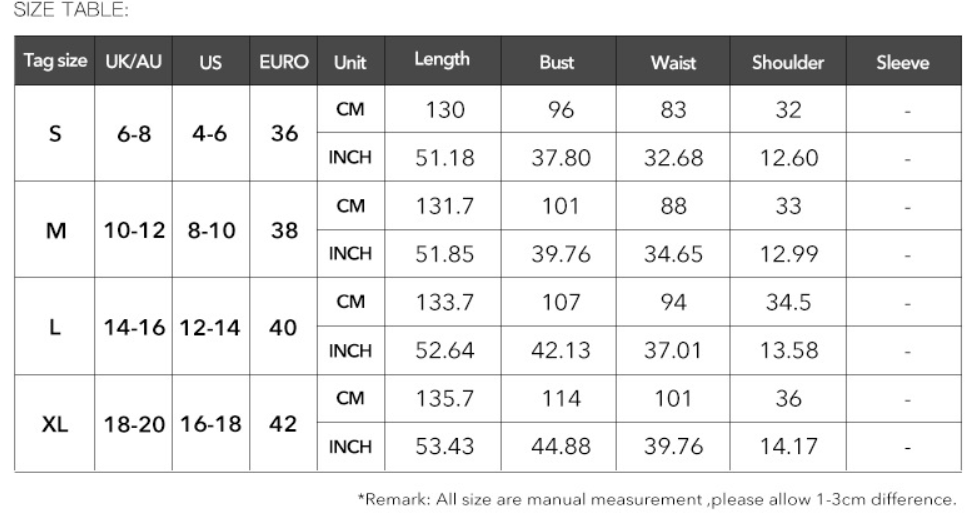Select UK/AU size 10-12 cell
This screenshot has height=518, width=978.
coord(134,230)
